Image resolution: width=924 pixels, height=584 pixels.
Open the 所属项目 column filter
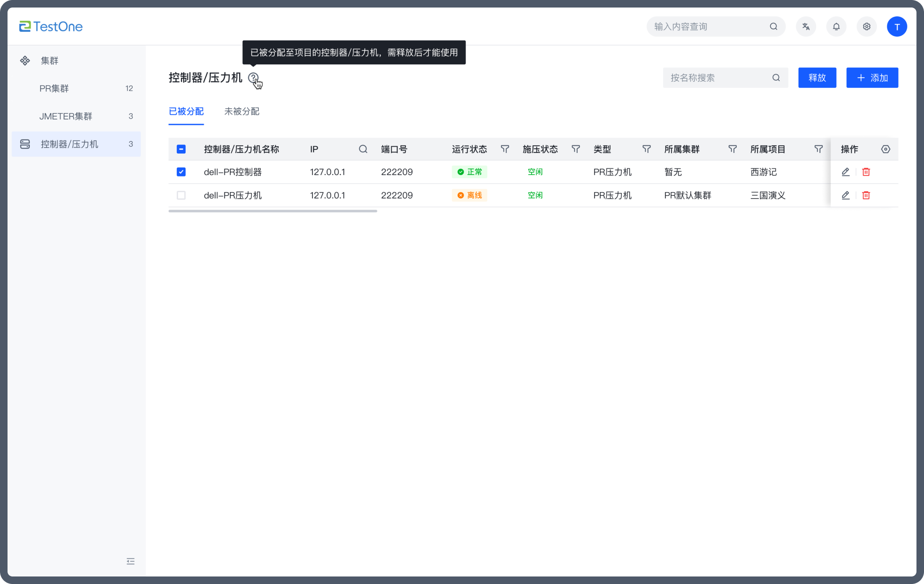click(x=818, y=149)
